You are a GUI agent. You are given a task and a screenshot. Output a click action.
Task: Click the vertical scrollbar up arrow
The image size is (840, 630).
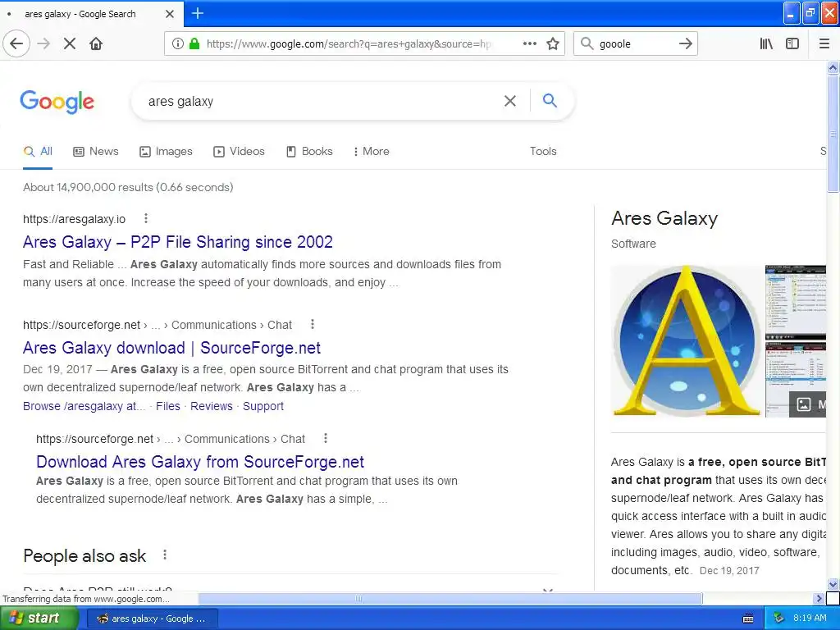pos(833,67)
